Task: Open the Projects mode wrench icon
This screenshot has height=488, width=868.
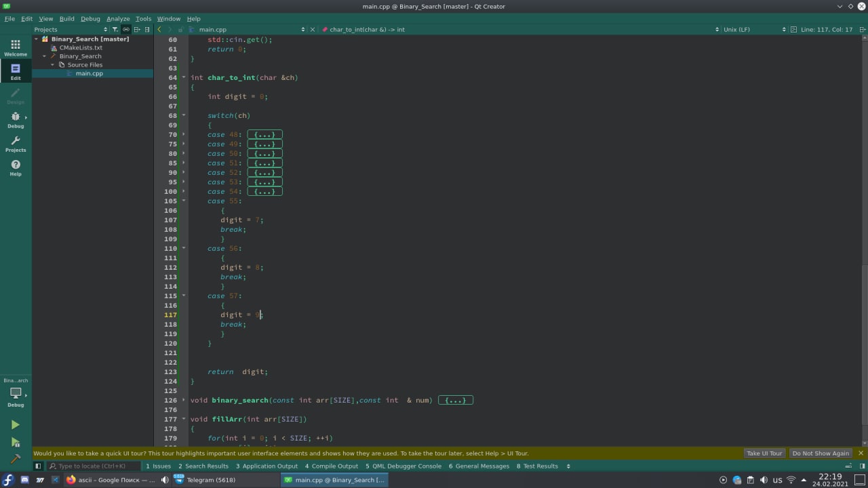Action: click(x=15, y=144)
